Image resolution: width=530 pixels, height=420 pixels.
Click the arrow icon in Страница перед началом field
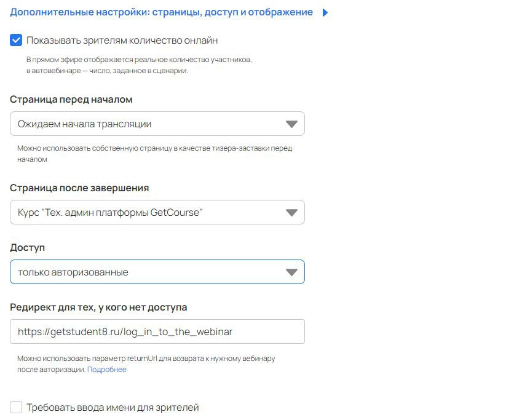(291, 124)
